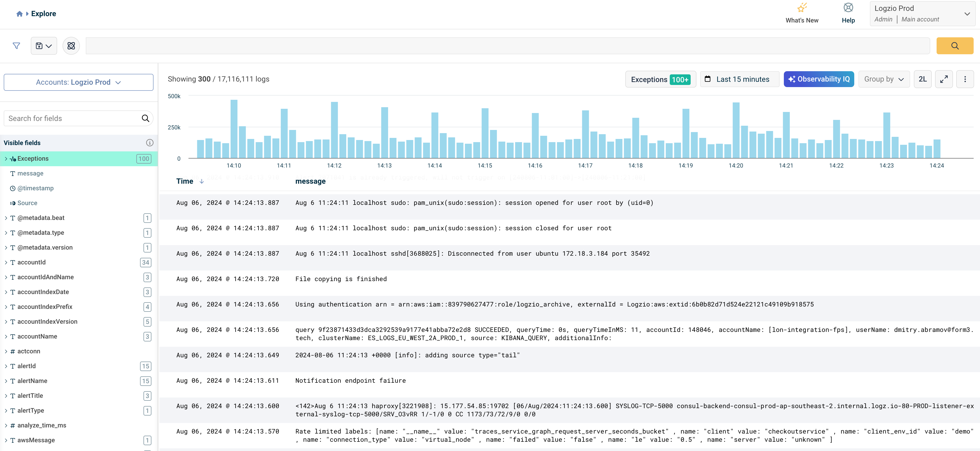The width and height of the screenshot is (980, 451).
Task: Click the Explore breadcrumb link
Action: [43, 14]
